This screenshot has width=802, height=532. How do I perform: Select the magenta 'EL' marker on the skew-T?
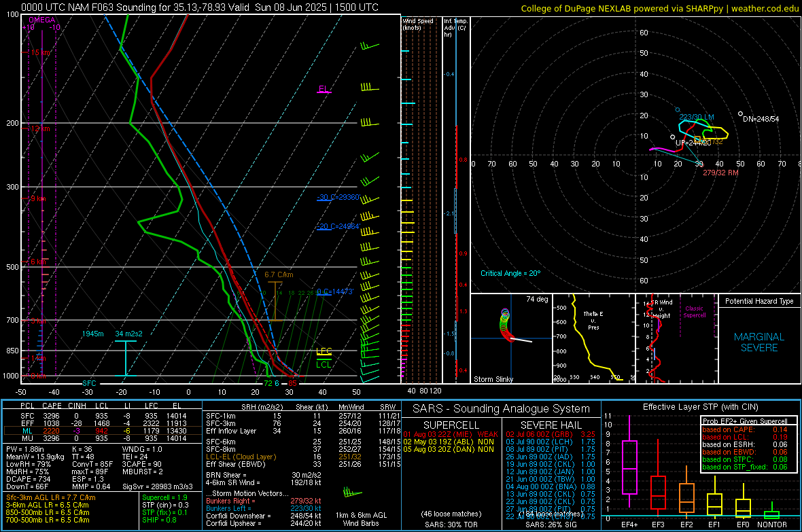[324, 89]
